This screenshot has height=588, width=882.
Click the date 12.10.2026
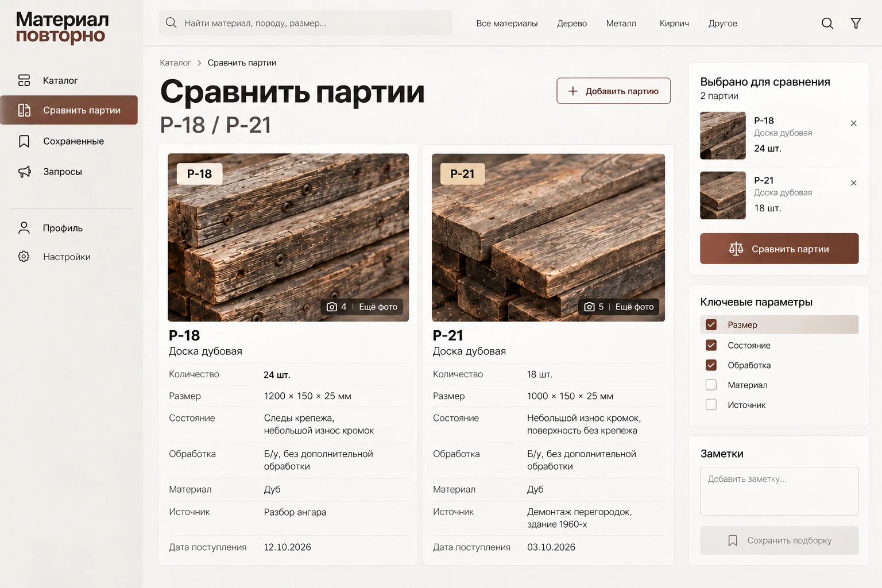coord(287,547)
